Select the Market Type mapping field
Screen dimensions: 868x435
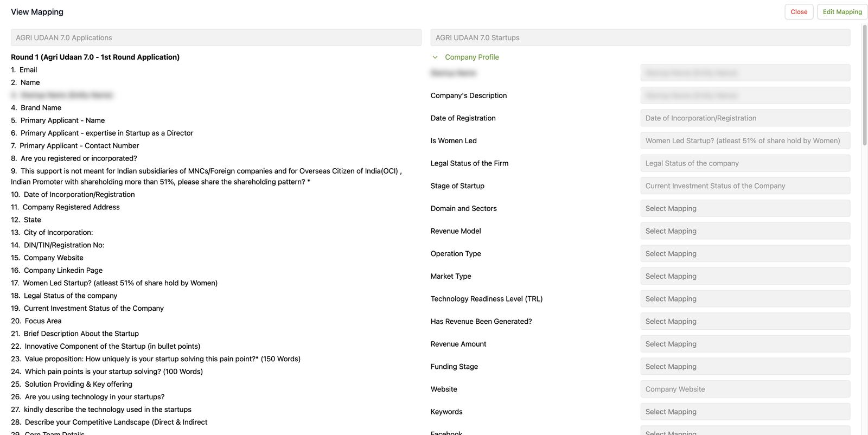pyautogui.click(x=745, y=276)
